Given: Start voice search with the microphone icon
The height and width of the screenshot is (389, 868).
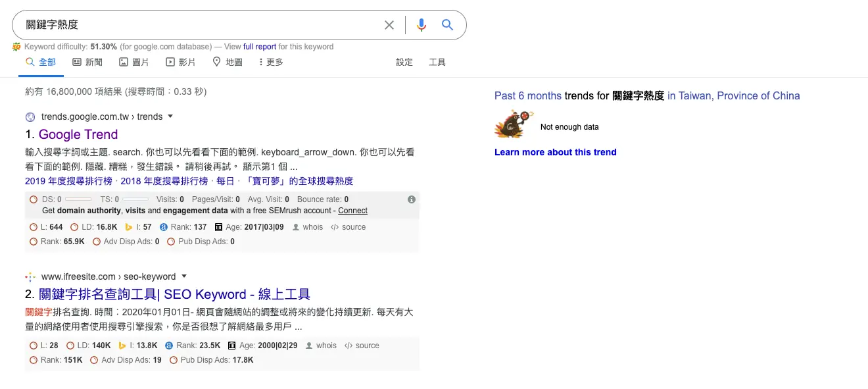Looking at the screenshot, I should pos(422,25).
